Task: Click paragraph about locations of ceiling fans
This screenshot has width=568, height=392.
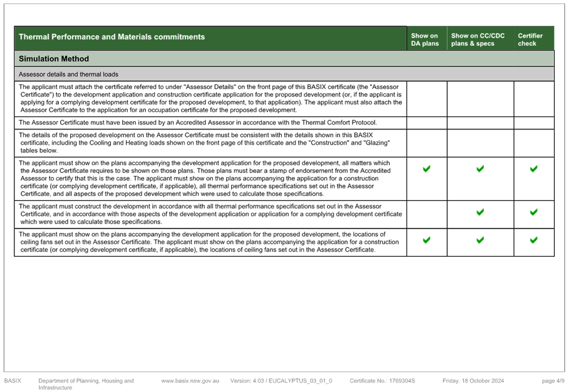Action: [209, 242]
